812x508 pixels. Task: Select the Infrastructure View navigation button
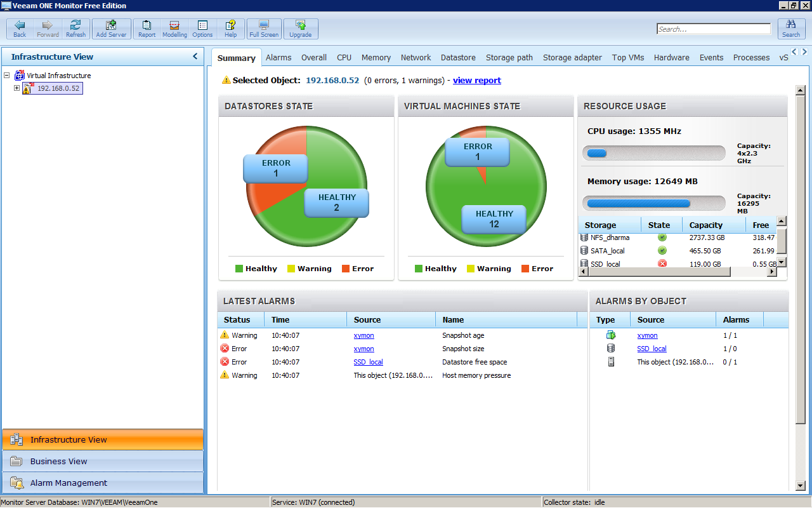tap(103, 439)
